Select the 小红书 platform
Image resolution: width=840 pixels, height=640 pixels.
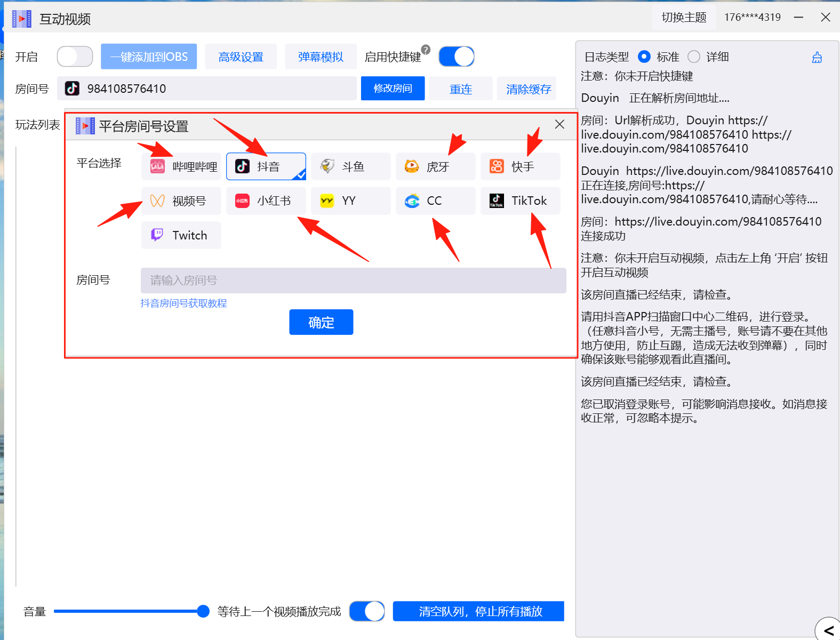pyautogui.click(x=266, y=201)
